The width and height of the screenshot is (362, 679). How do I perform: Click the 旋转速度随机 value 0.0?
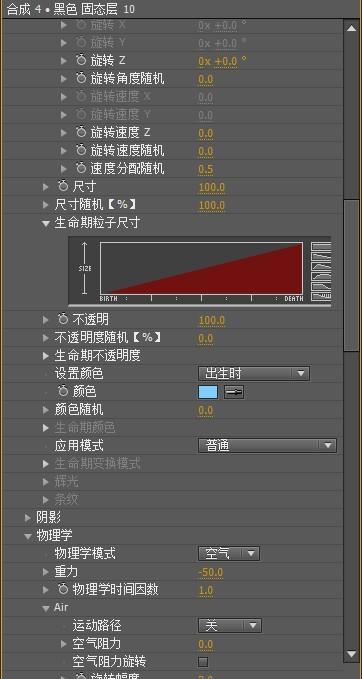pyautogui.click(x=206, y=151)
